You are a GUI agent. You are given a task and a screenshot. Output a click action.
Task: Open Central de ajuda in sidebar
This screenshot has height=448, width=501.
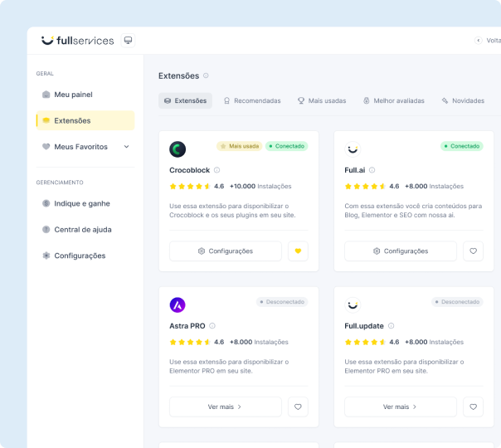click(82, 230)
